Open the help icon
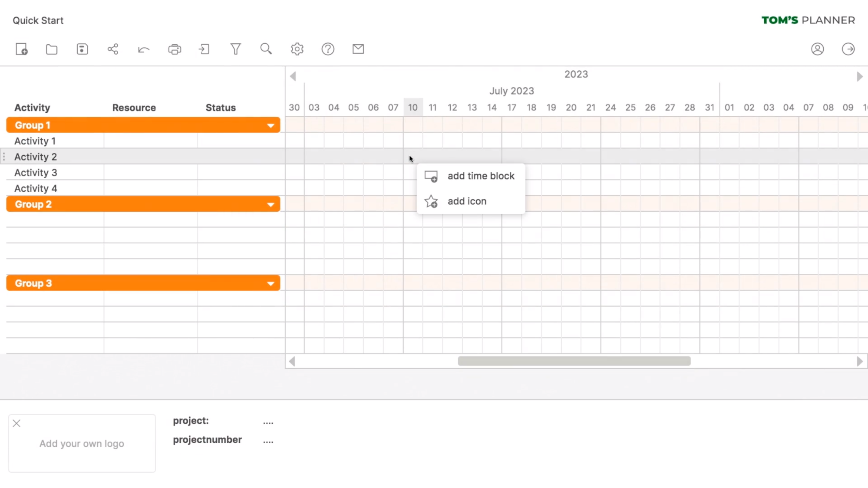This screenshot has width=868, height=488. tap(327, 49)
